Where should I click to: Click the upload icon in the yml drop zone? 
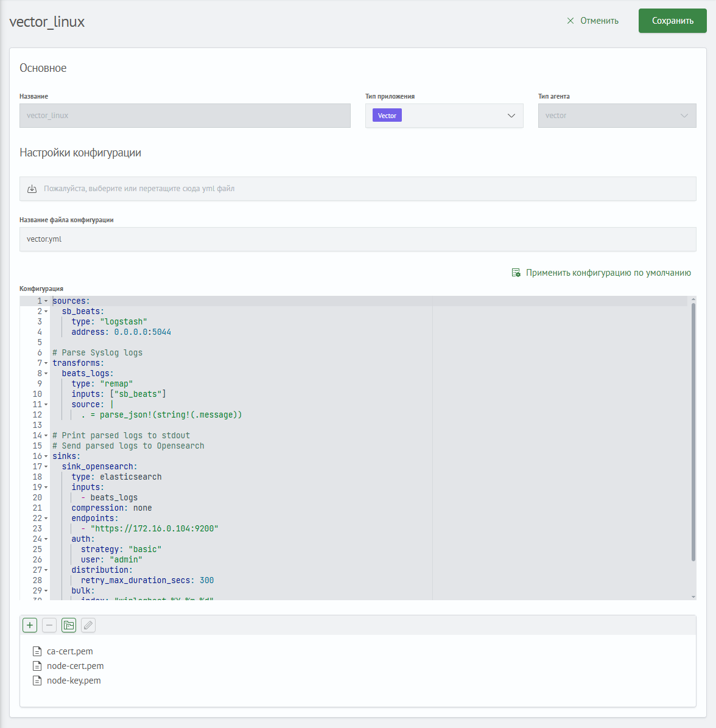[x=32, y=189]
